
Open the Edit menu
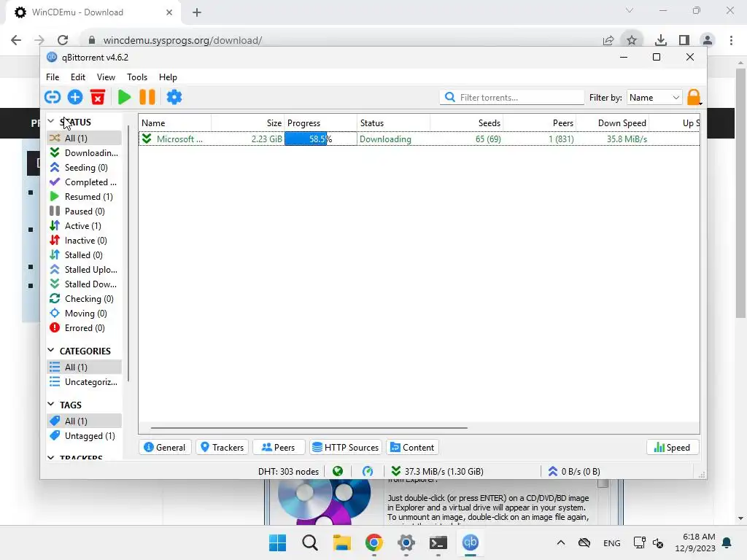point(77,77)
